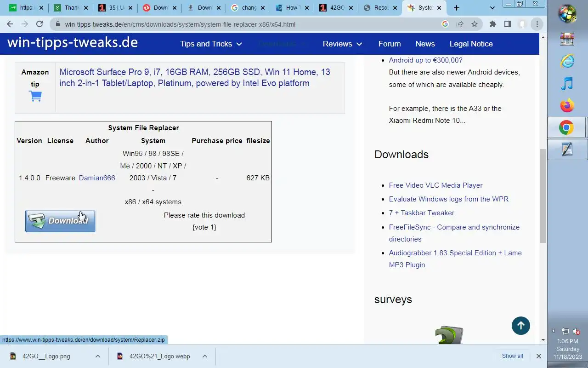Screen dimensions: 588x368
Task: Click the music note taskbar icon
Action: pyautogui.click(x=567, y=83)
